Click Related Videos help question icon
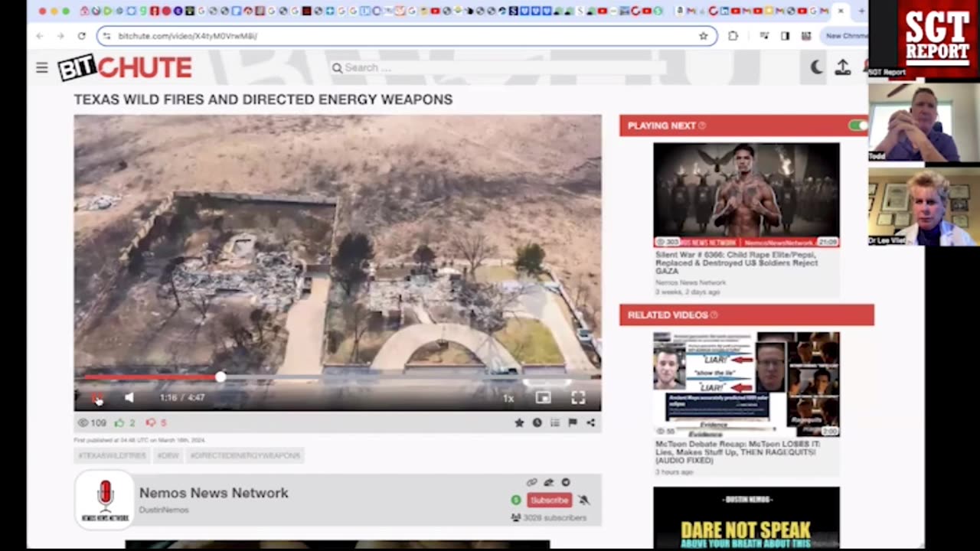This screenshot has width=980, height=551. pyautogui.click(x=714, y=315)
